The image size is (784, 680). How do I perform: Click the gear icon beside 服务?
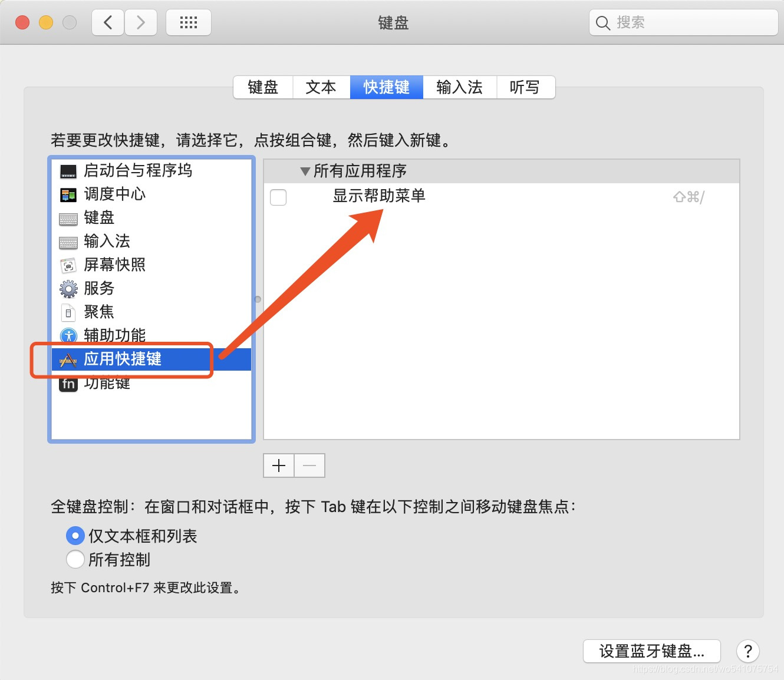pos(68,289)
